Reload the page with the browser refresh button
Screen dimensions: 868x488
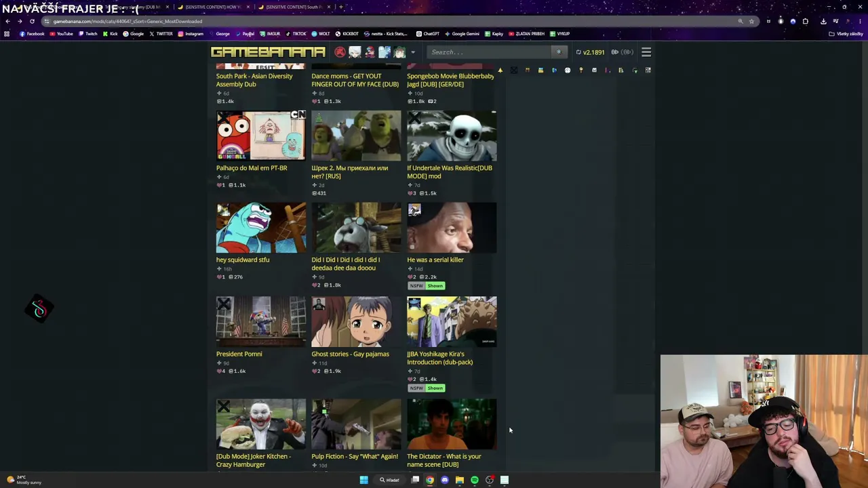[32, 21]
